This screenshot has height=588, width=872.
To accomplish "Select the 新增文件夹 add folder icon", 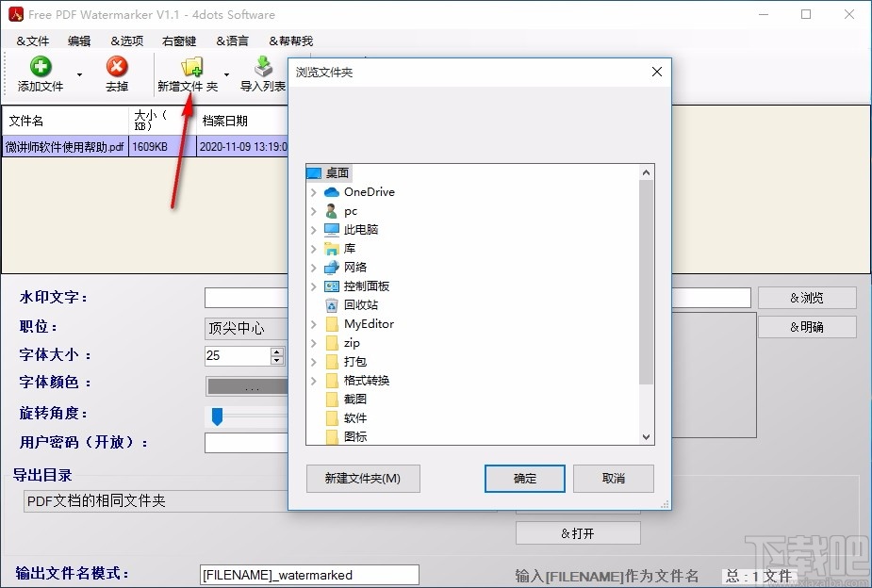I will coord(191,68).
